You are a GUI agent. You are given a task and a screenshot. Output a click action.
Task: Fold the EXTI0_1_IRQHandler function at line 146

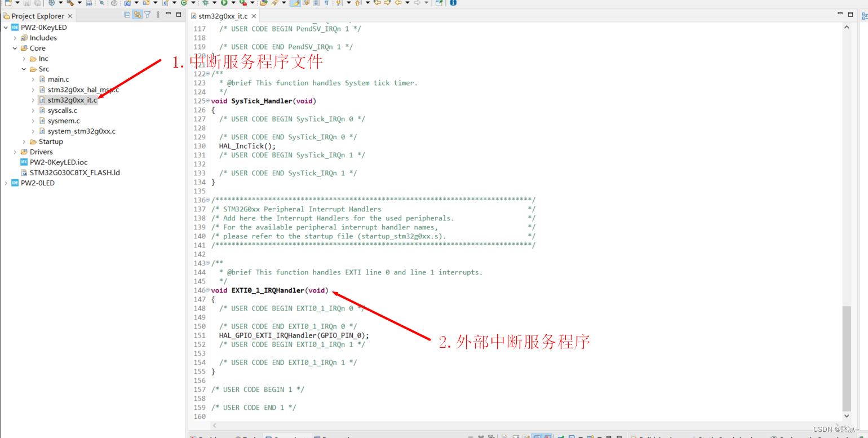pos(208,290)
